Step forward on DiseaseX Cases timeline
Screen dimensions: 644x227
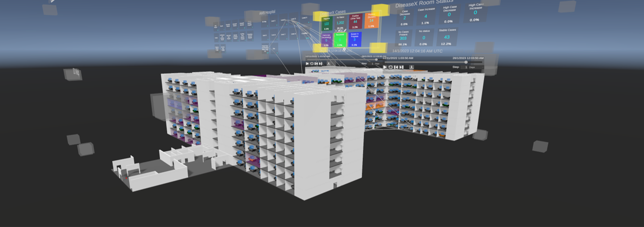click(320, 64)
